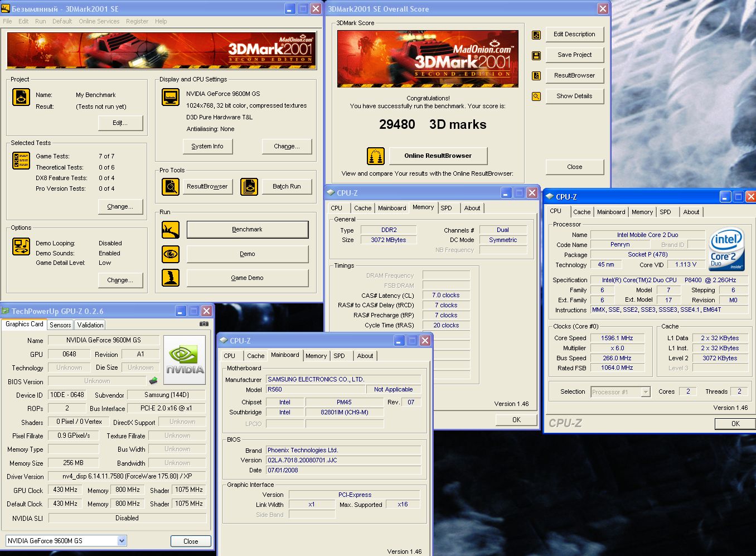Click the Project icon next to Name
The image size is (756, 556).
tap(21, 97)
